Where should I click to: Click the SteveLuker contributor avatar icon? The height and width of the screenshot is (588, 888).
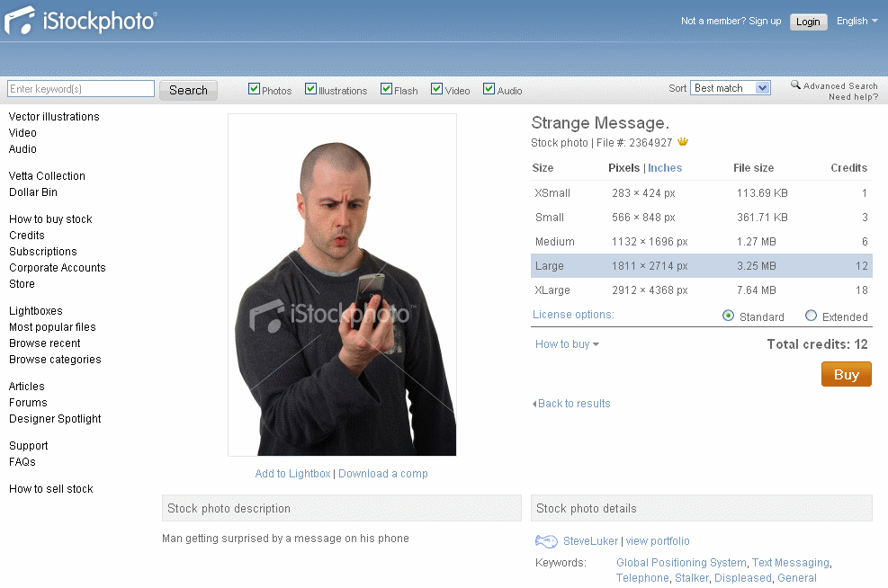[546, 541]
